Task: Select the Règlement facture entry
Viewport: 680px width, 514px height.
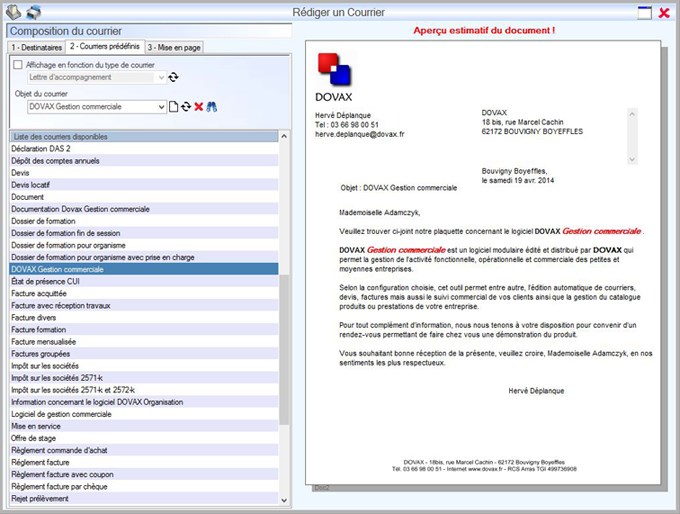Action: tap(144, 462)
